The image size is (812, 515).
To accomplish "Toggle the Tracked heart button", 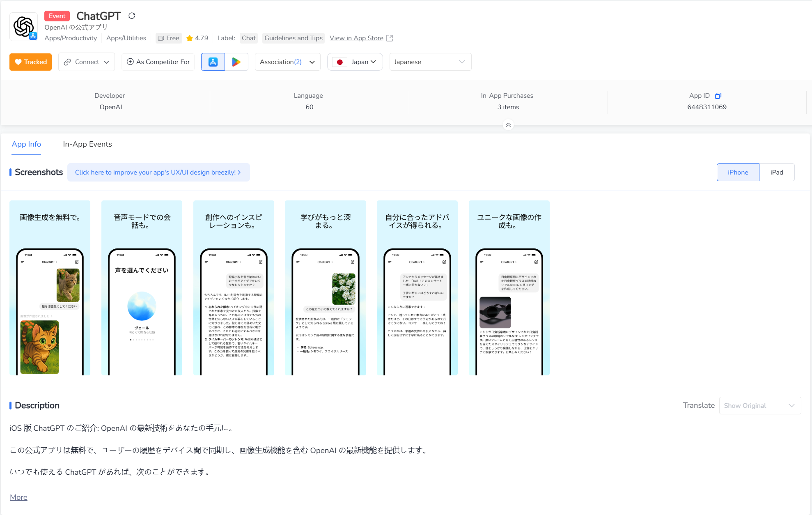I will click(x=31, y=62).
